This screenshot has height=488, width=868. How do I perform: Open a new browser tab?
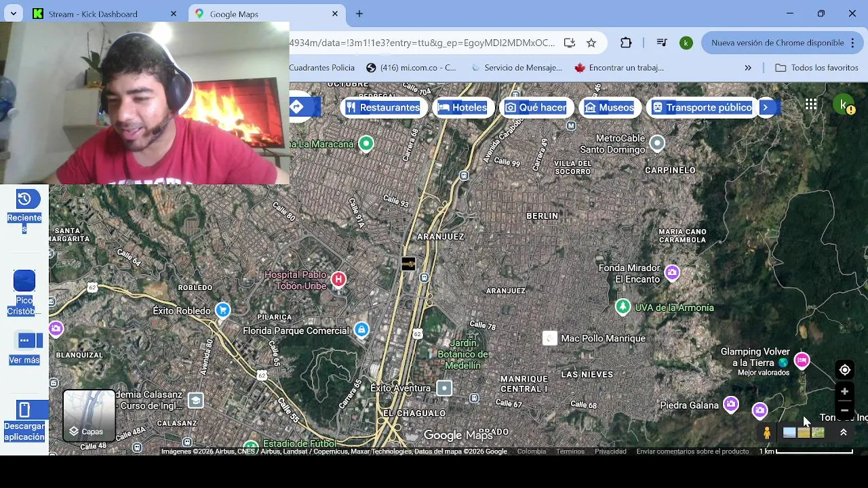tap(359, 14)
